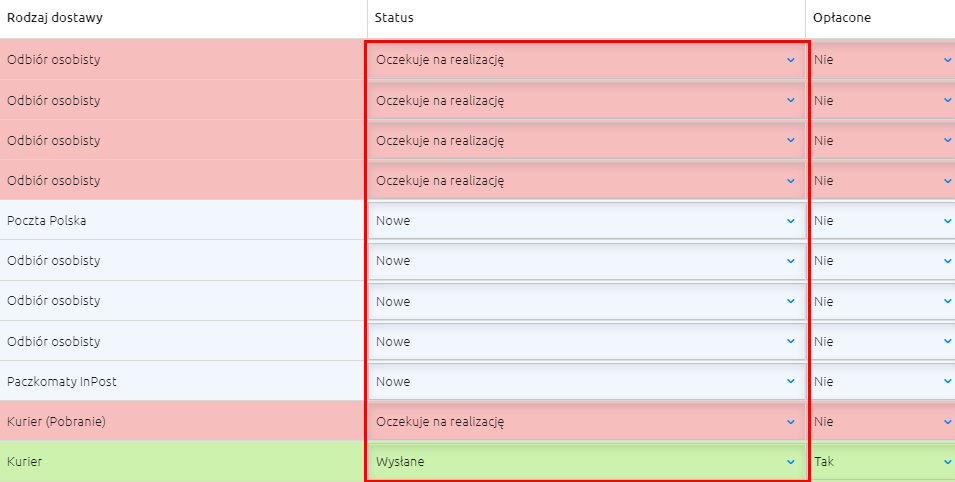Select the Poczta Polska delivery cell
This screenshot has height=482, width=955.
click(183, 221)
